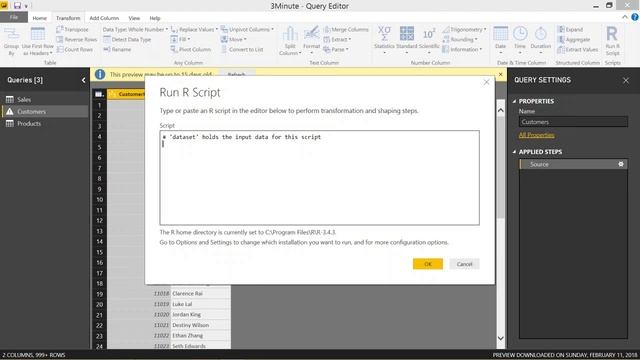
Task: Switch to the Home tab
Action: tap(40, 18)
